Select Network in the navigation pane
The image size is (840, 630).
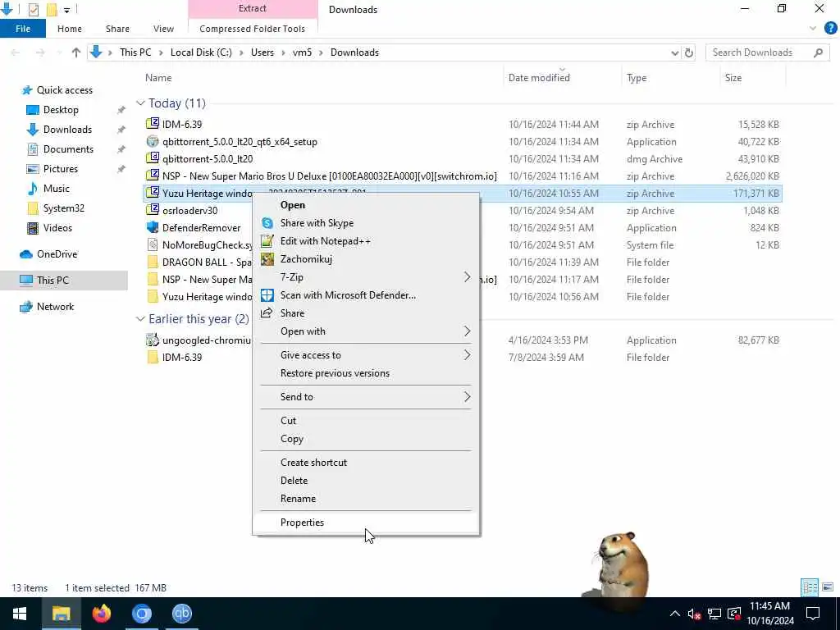[55, 307]
